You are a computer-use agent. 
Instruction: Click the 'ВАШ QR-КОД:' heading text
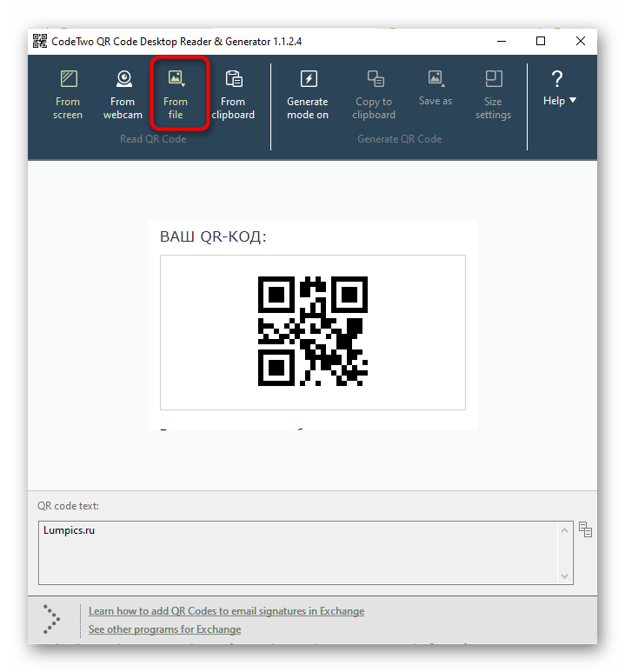tap(213, 236)
